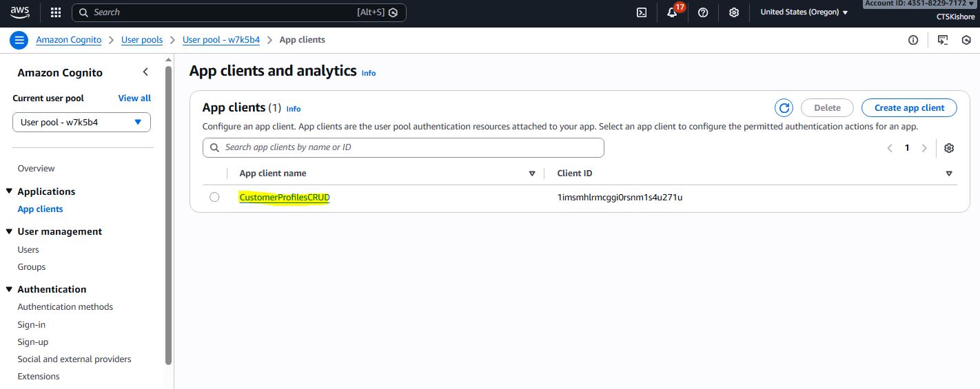Launch CloudShell from the top bar
980x389 pixels.
point(641,12)
